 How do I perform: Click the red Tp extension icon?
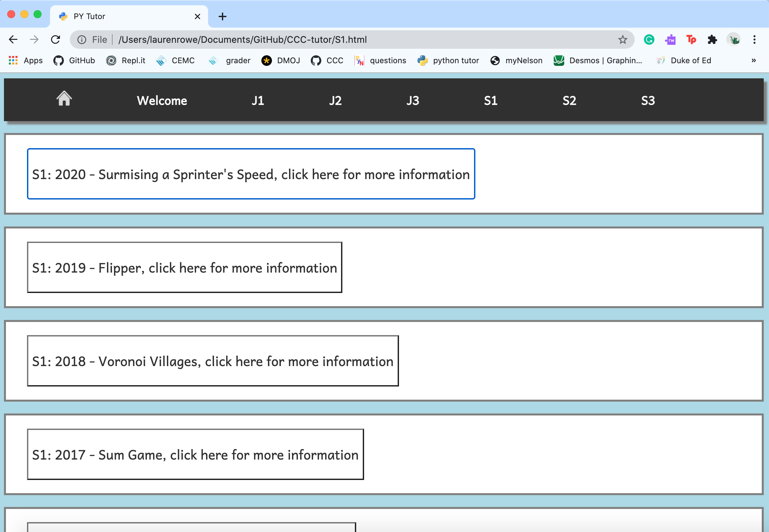[x=691, y=40]
